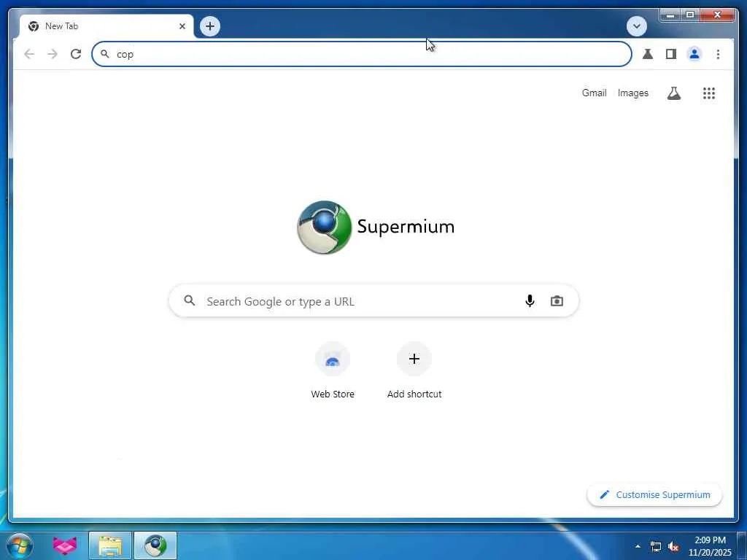Open the Images link
Image resolution: width=747 pixels, height=560 pixels.
(632, 93)
